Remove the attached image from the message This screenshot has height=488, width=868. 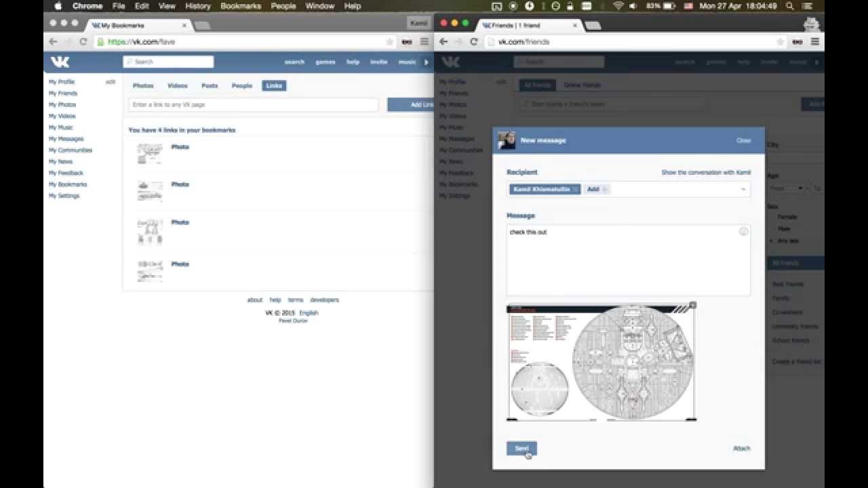coord(692,306)
